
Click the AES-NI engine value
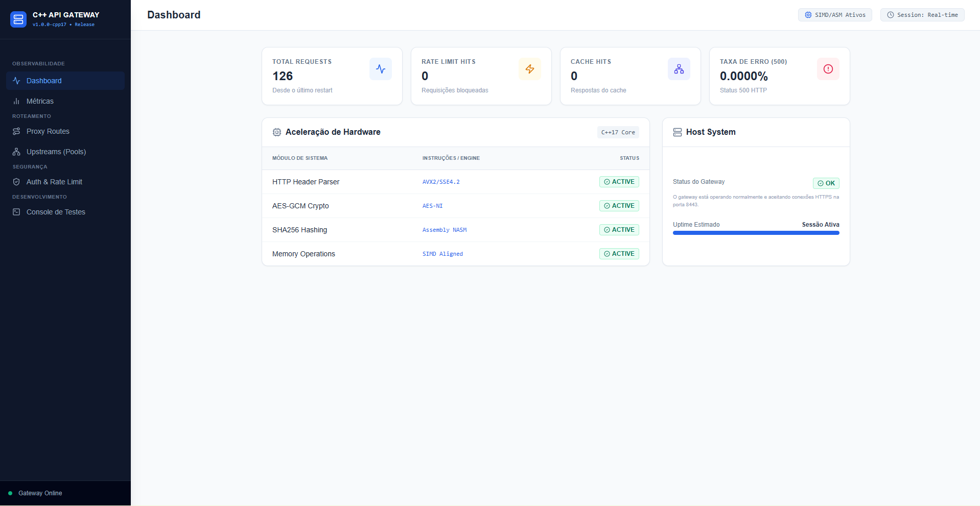click(x=433, y=206)
